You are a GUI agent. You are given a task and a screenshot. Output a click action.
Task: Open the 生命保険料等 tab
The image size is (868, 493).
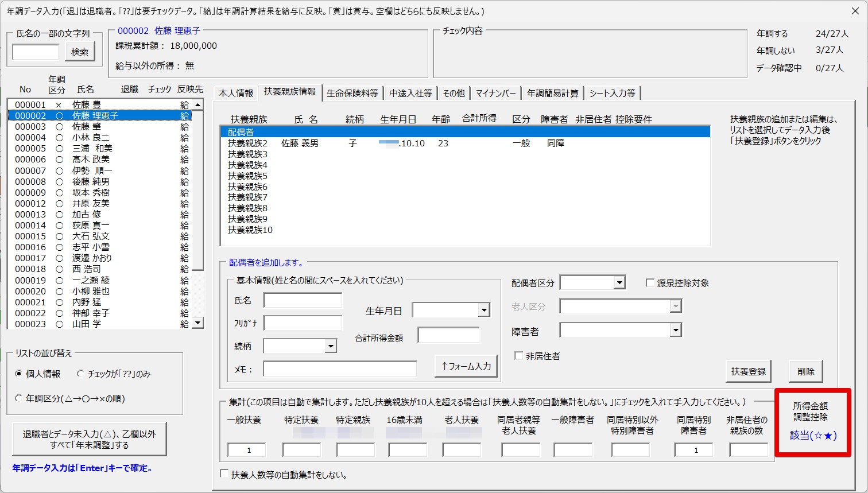point(352,93)
